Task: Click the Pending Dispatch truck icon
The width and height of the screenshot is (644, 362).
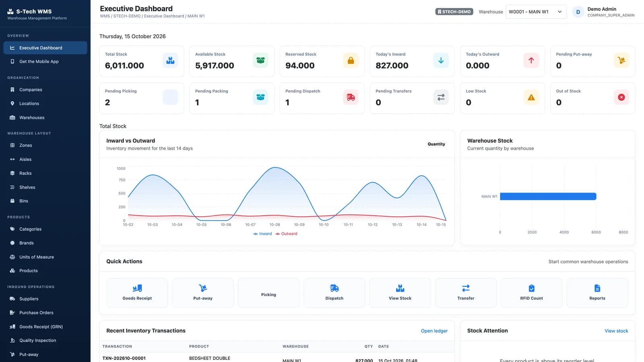Action: pyautogui.click(x=351, y=97)
